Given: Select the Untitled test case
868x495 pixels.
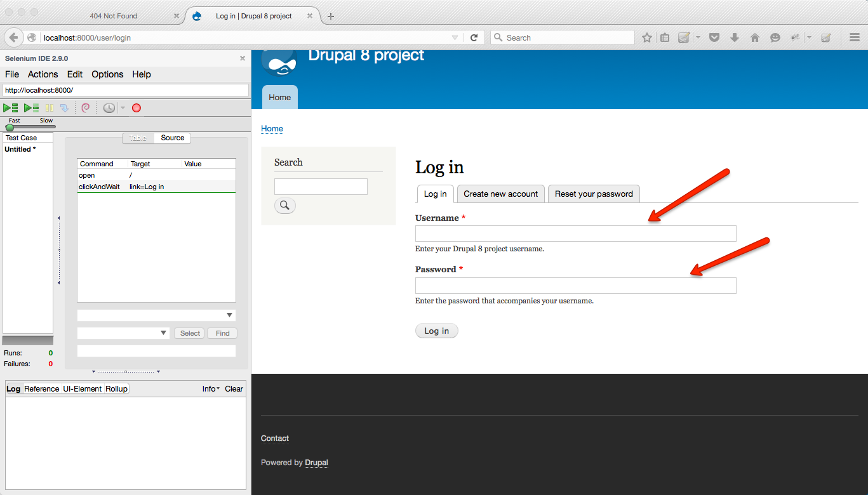Looking at the screenshot, I should tap(20, 149).
